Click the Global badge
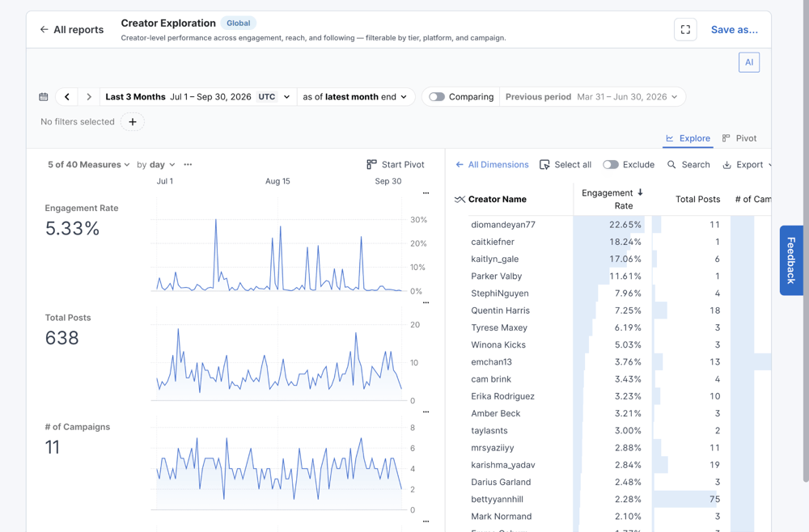 pyautogui.click(x=239, y=23)
